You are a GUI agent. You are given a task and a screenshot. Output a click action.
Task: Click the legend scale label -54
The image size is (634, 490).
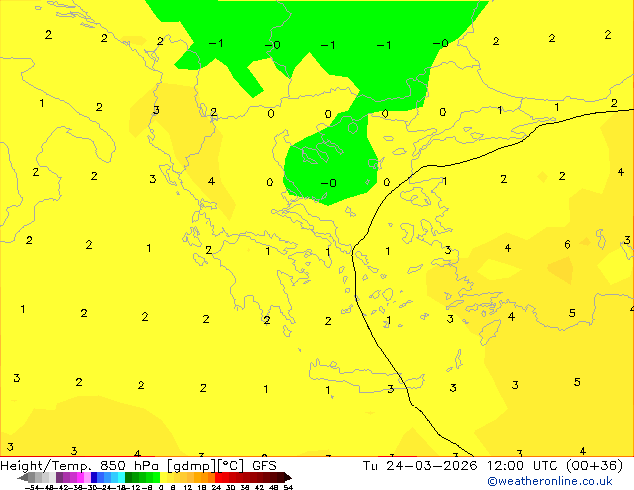32,487
